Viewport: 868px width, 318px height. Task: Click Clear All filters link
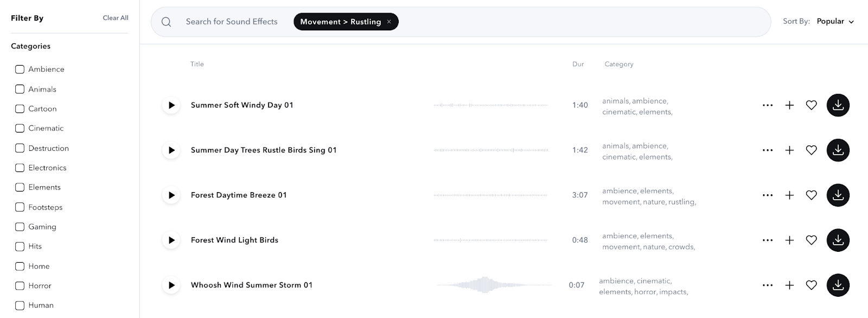click(x=116, y=18)
